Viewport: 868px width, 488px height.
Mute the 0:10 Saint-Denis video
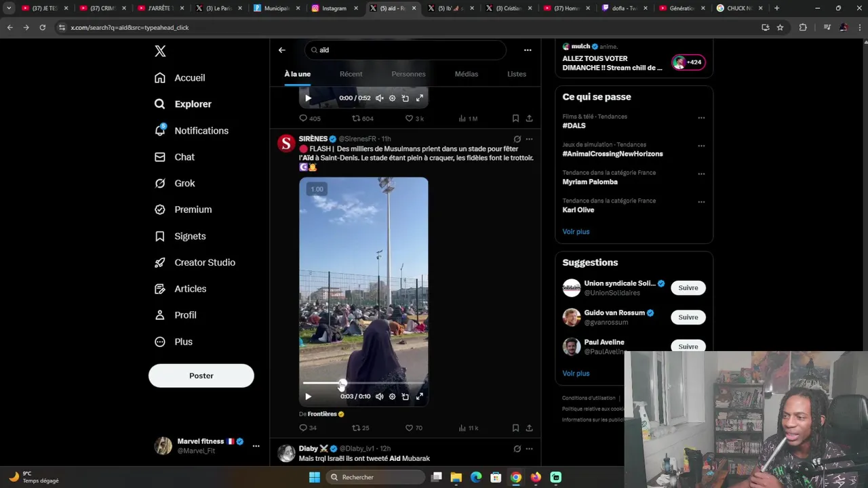380,396
